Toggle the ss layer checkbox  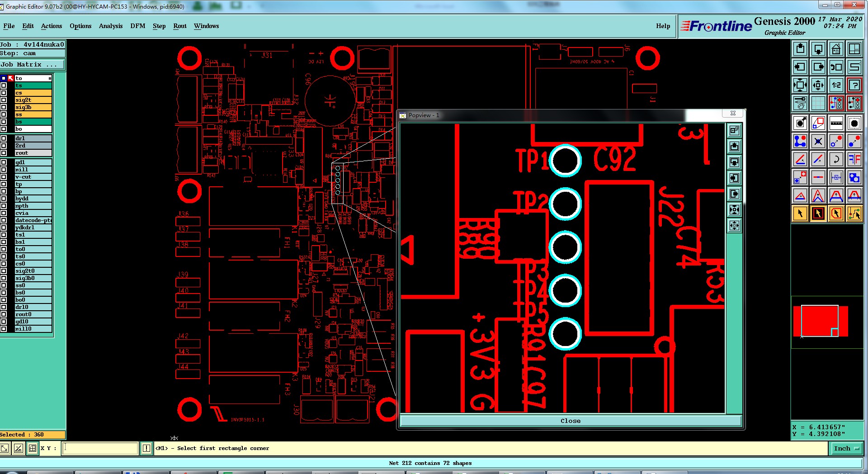(4, 114)
